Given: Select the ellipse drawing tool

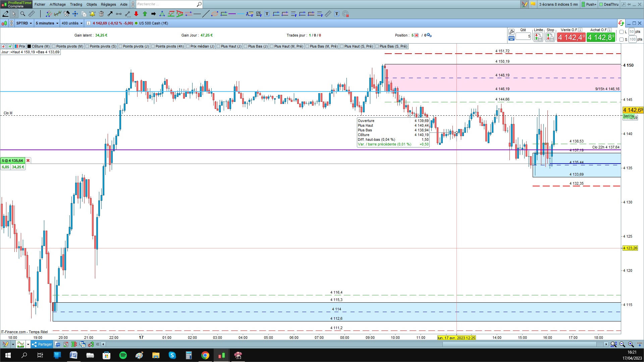Looking at the screenshot, I should pyautogui.click(x=215, y=14).
